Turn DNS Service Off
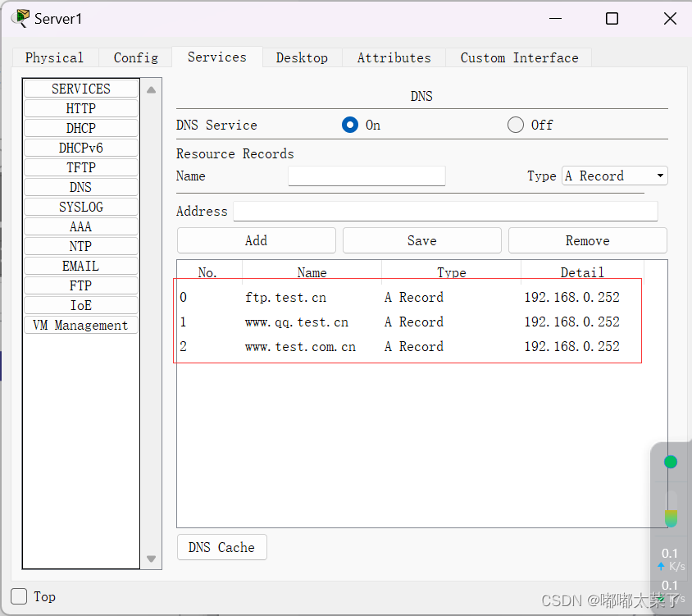 pos(516,125)
